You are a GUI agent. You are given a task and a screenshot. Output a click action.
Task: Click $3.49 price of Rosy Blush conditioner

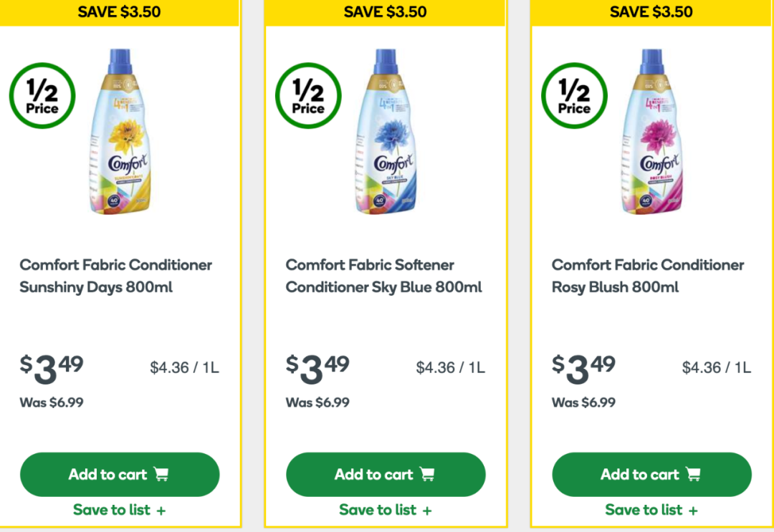[x=583, y=369]
